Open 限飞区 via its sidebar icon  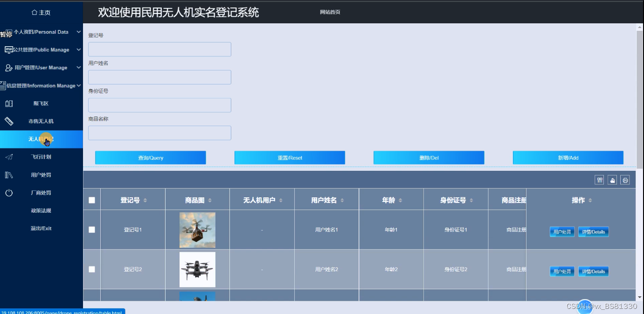coord(9,104)
